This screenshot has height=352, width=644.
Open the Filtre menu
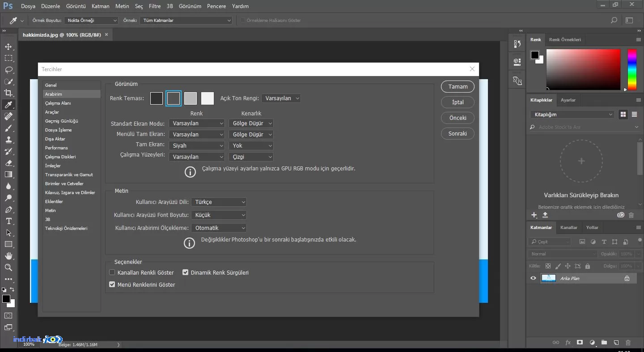click(x=155, y=6)
